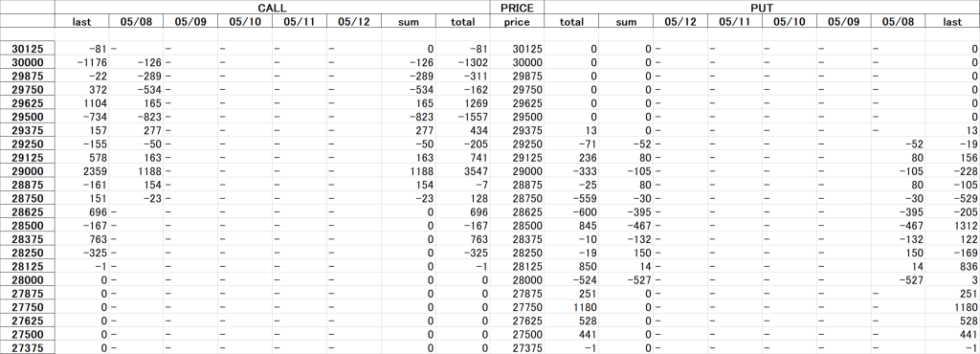This screenshot has height=354, width=980.
Task: Click PUT total cell showing 1180
Action: coord(571,307)
